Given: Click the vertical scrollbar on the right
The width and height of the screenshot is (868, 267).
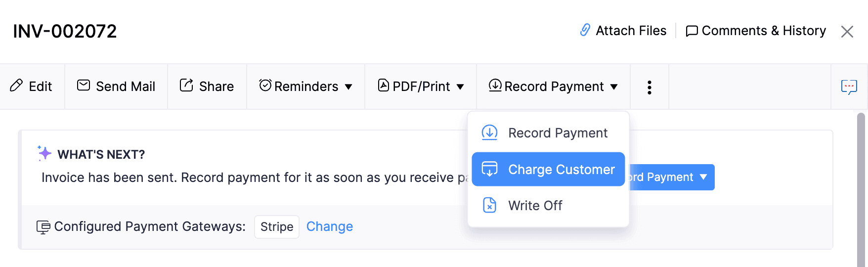Looking at the screenshot, I should pyautogui.click(x=861, y=188).
